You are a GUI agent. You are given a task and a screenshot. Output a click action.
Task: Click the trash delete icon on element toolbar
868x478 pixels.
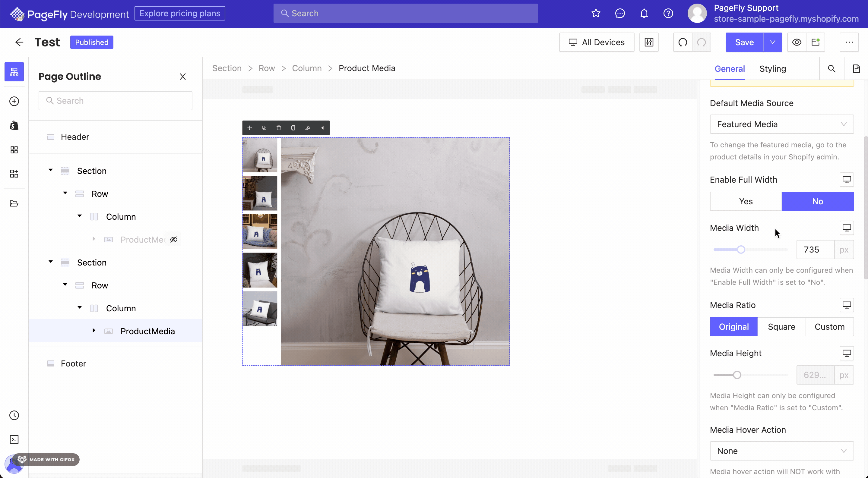(x=279, y=128)
